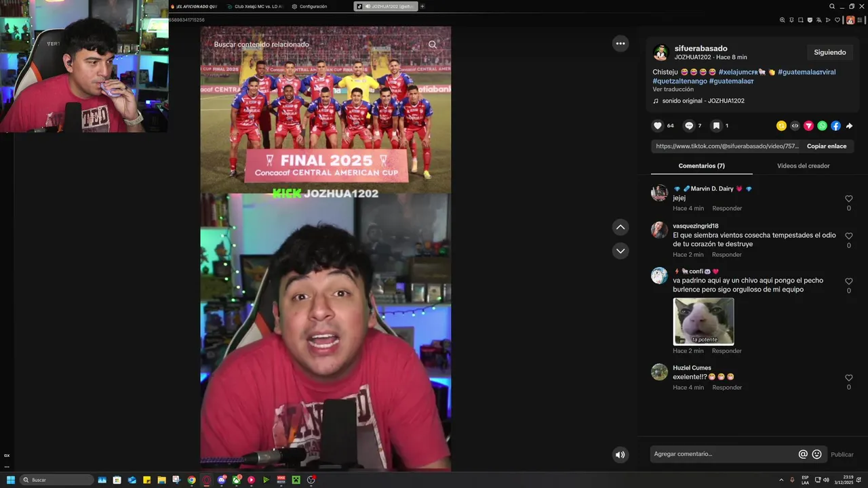The height and width of the screenshot is (488, 868).
Task: Click the pin icon in browser toolbar
Action: coord(791,20)
